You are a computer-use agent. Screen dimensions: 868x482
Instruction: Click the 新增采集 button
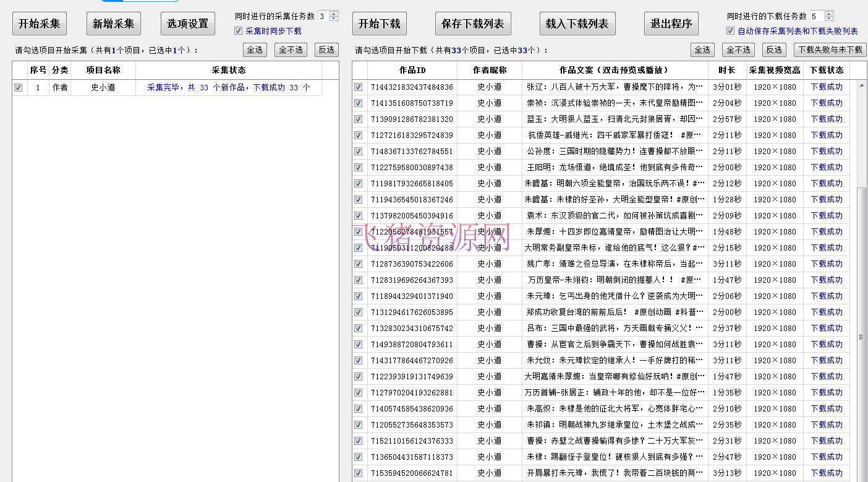tap(112, 23)
